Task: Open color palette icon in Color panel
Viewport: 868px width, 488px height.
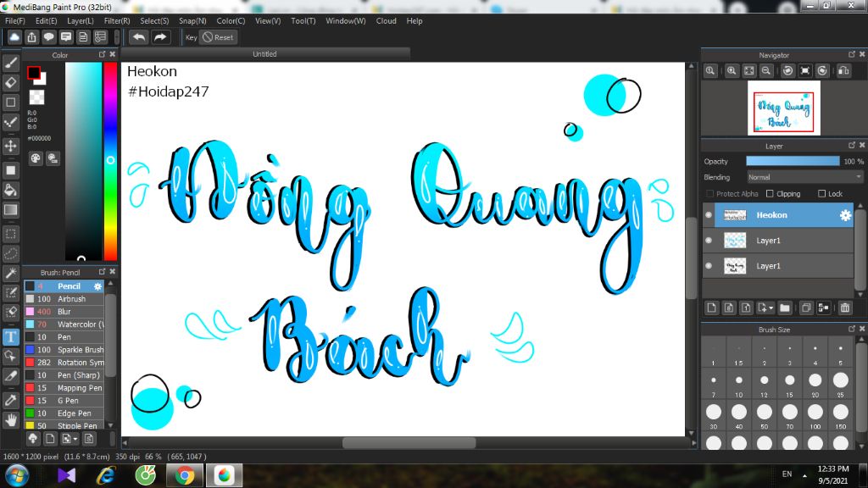Action: [x=36, y=158]
